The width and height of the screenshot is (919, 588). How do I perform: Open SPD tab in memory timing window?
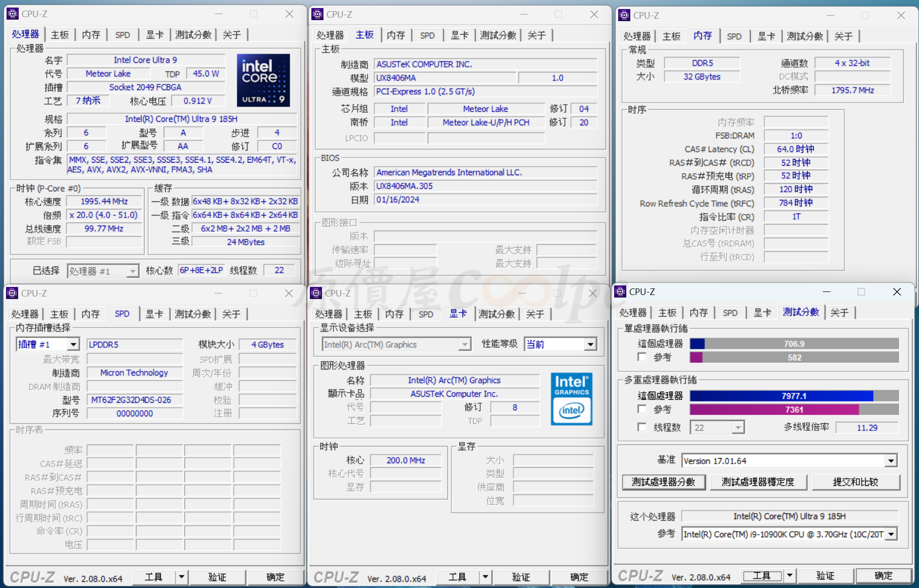[734, 36]
